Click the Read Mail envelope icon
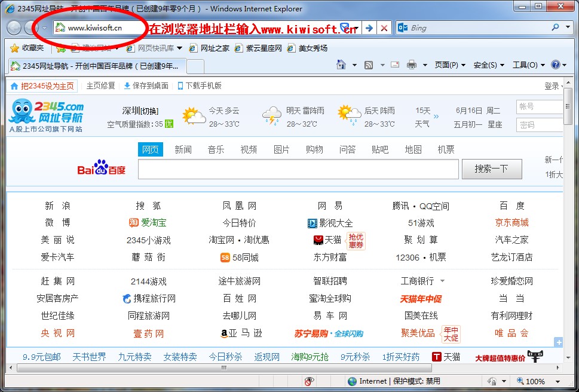 [x=395, y=65]
